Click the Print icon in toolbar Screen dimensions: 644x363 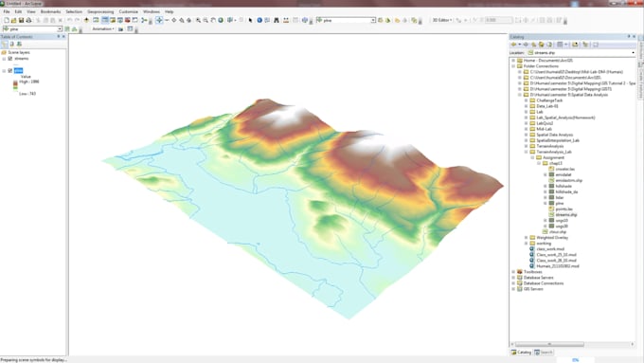[x=28, y=20]
